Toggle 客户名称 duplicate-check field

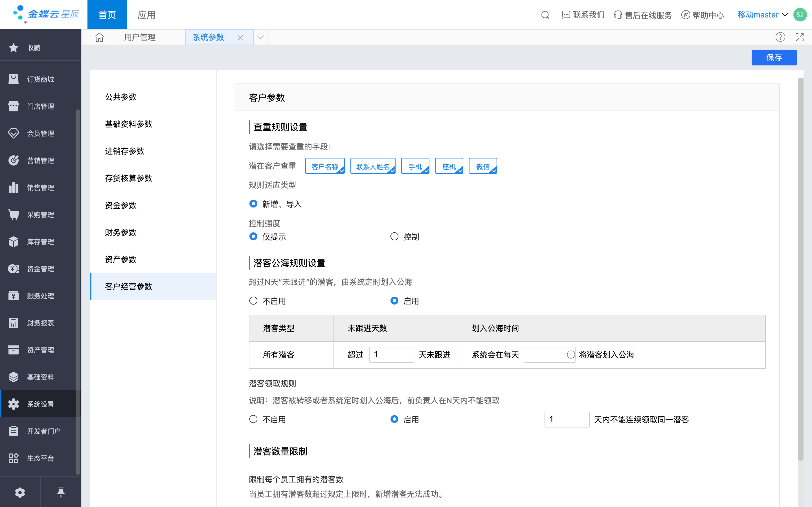click(x=325, y=166)
